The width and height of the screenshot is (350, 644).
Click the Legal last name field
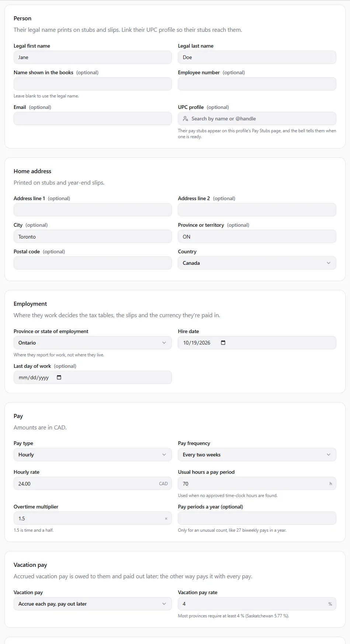(257, 57)
